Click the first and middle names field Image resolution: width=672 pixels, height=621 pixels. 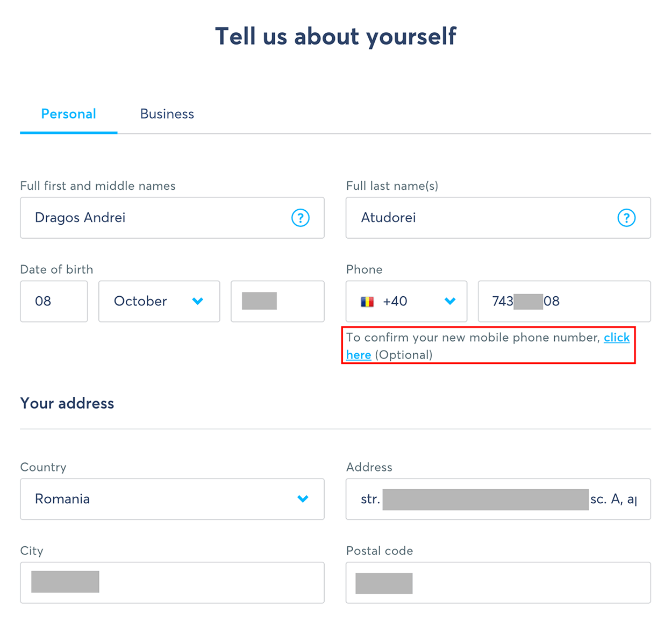click(x=172, y=218)
